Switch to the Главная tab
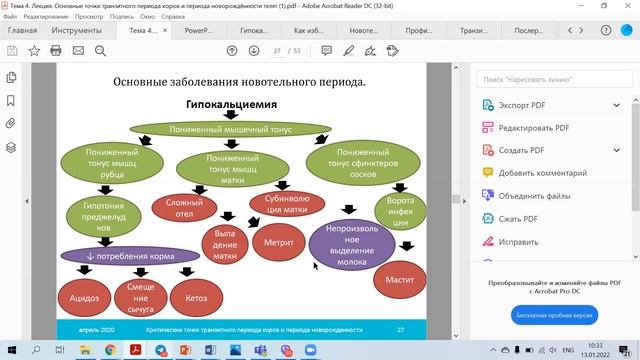The height and width of the screenshot is (360, 640). [22, 31]
